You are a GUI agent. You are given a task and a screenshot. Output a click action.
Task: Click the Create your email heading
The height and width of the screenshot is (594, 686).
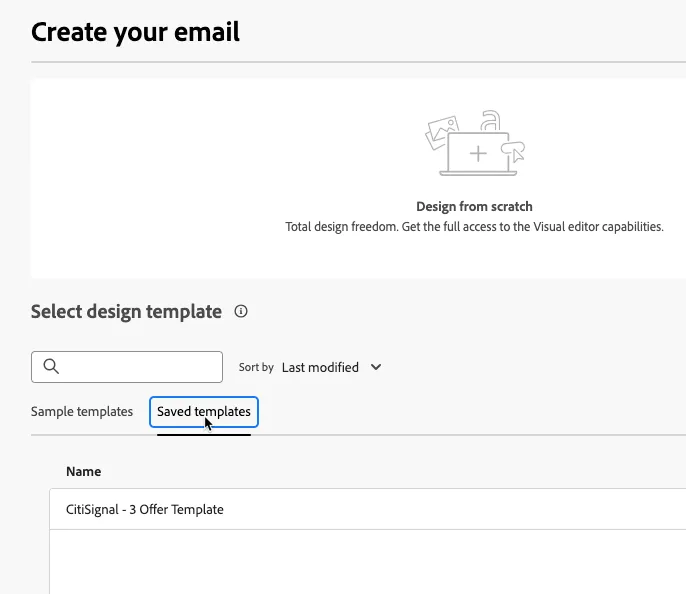(135, 32)
